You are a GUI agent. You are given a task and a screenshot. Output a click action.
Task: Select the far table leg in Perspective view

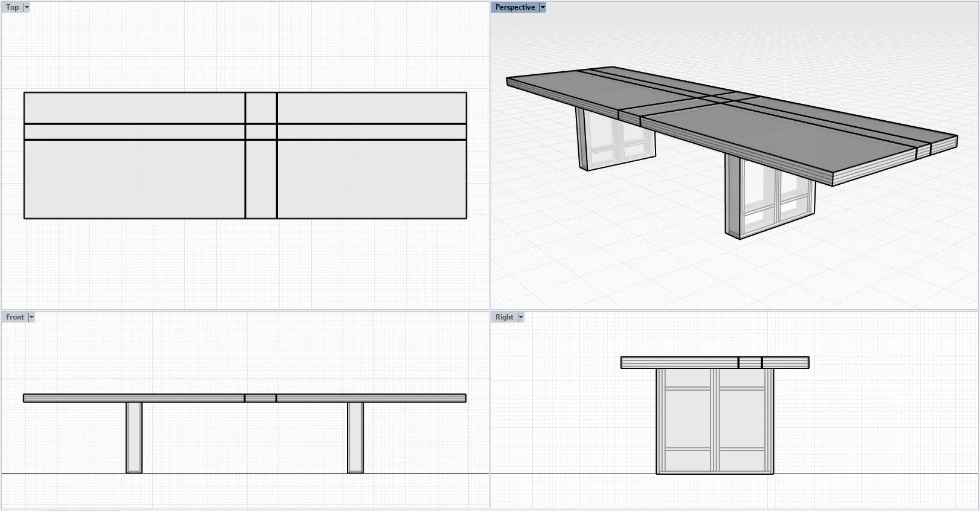coord(615,140)
